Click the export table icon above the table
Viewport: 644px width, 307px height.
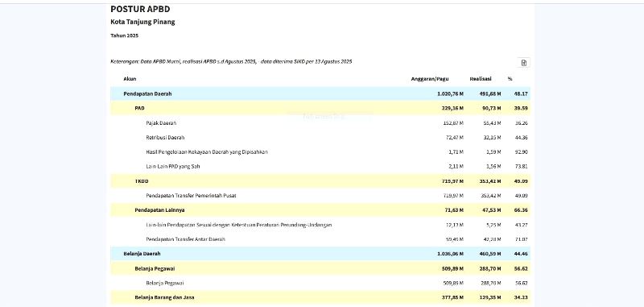click(524, 63)
